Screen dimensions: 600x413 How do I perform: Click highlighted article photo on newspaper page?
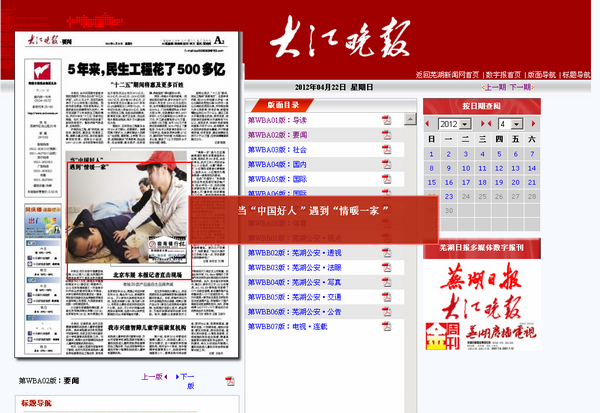point(130,221)
